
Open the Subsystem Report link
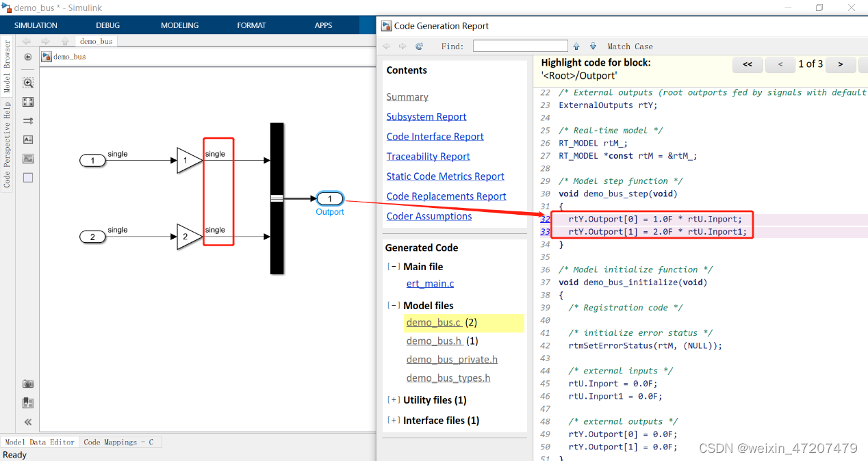[426, 117]
